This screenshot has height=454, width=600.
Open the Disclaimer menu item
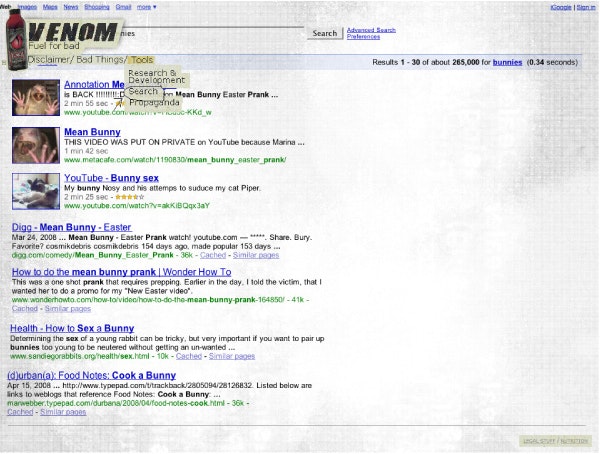(x=48, y=60)
